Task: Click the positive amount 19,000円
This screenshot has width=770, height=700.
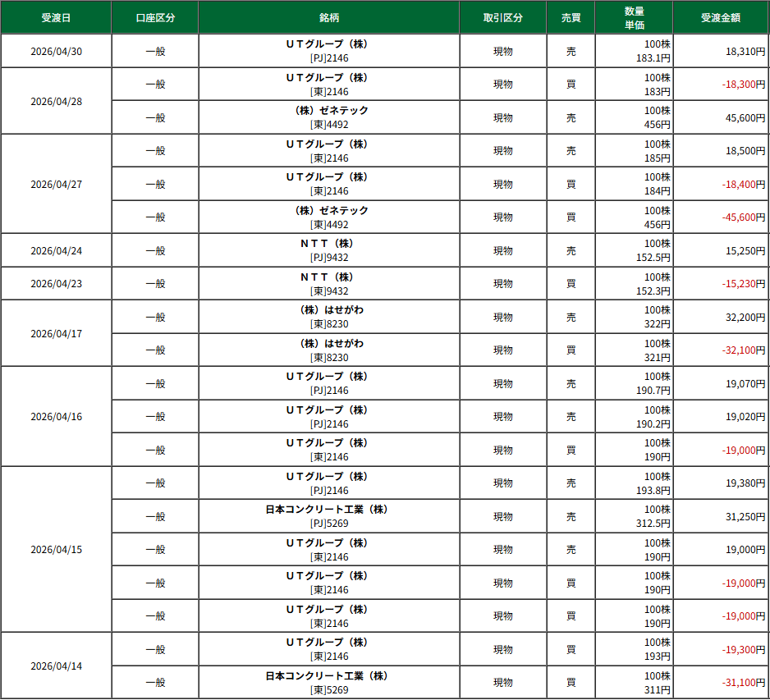Action: (x=745, y=549)
